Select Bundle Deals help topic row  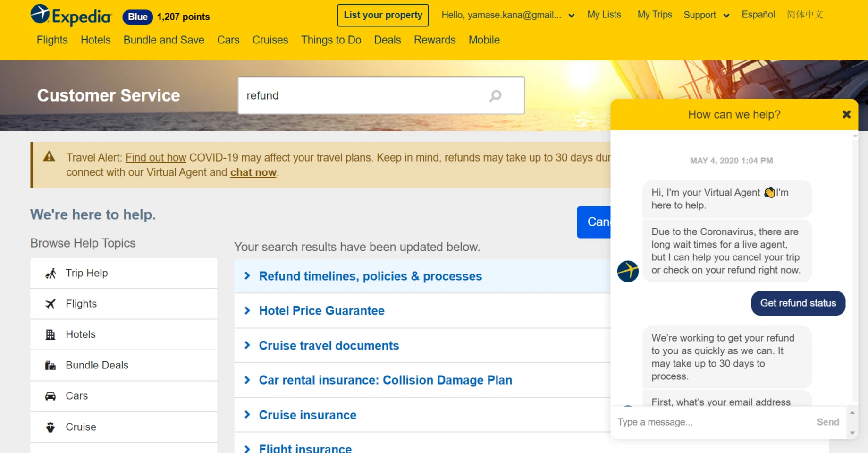124,365
